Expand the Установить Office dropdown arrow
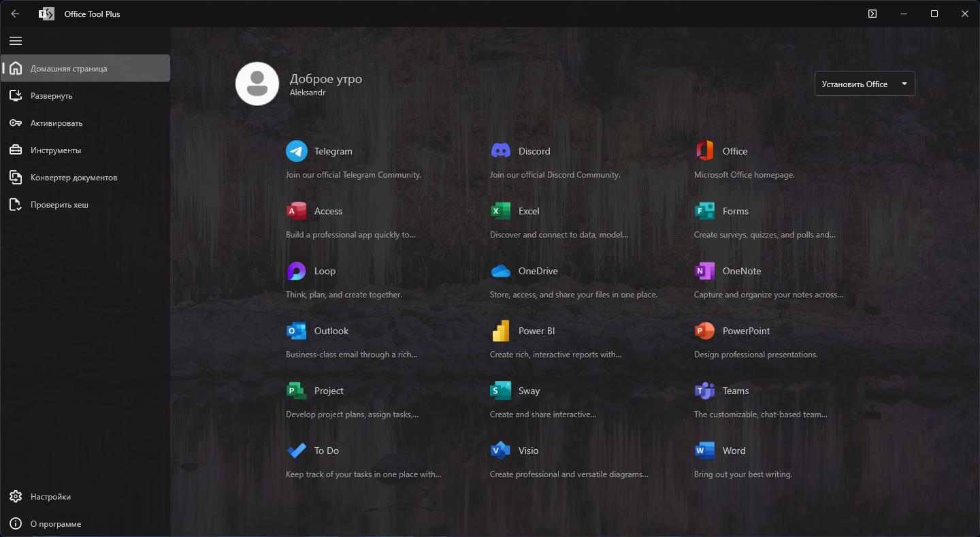 (904, 84)
